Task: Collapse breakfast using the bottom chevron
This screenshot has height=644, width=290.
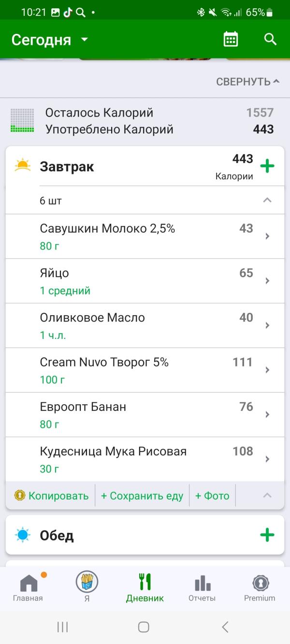Action: pyautogui.click(x=267, y=495)
